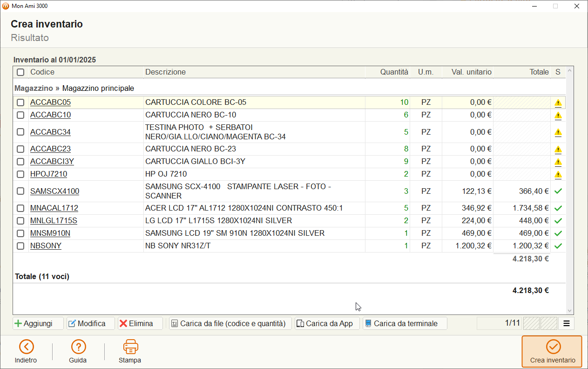Open the ACCABC10 code link
Image resolution: width=588 pixels, height=369 pixels.
(x=50, y=115)
